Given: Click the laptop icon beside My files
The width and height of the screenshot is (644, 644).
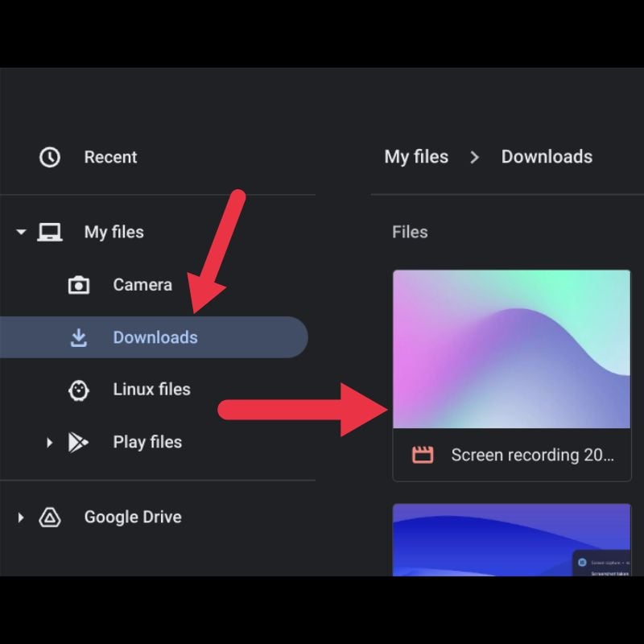Looking at the screenshot, I should click(x=51, y=232).
